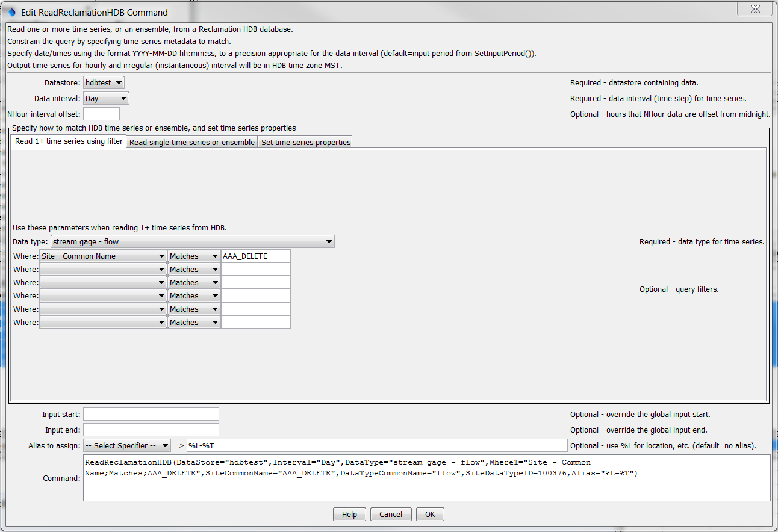Click the NHour interval offset field

[101, 113]
